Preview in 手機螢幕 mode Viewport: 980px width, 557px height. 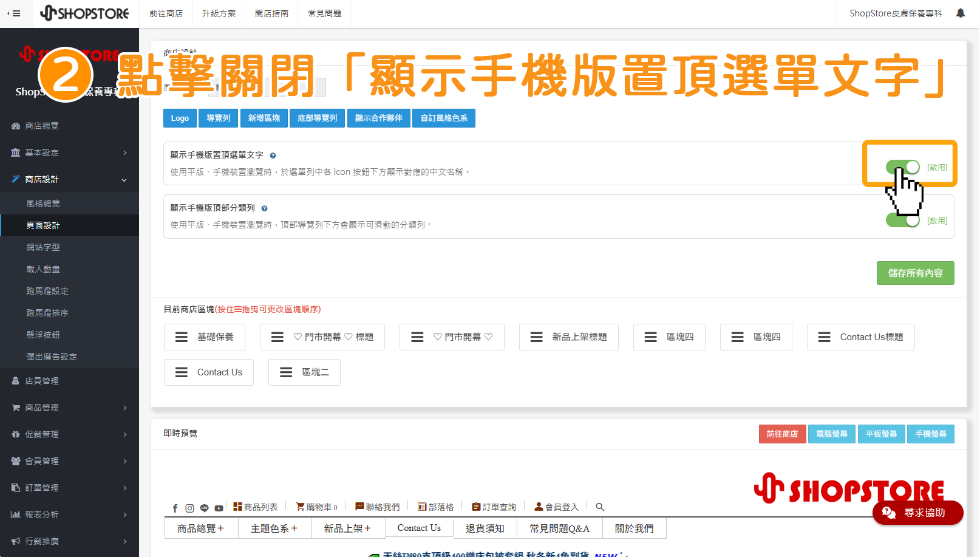coord(931,434)
